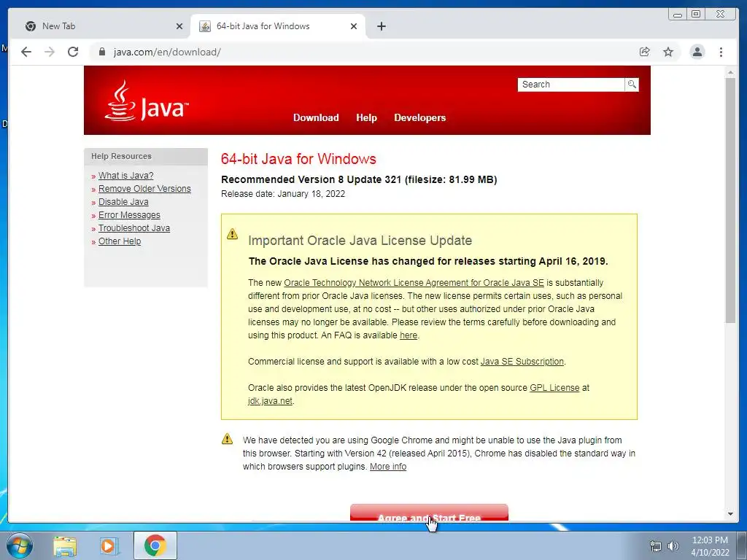Open the GPL License link
The image size is (747, 560).
[x=554, y=388]
